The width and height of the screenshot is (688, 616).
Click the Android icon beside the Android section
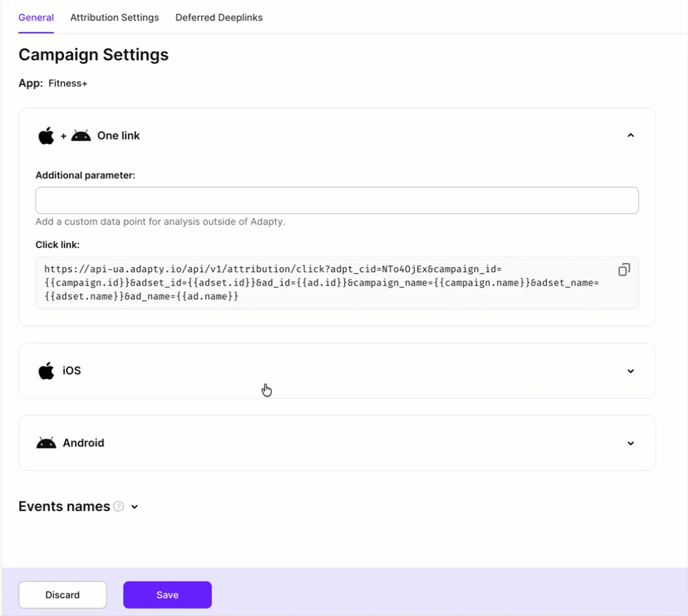(46, 442)
